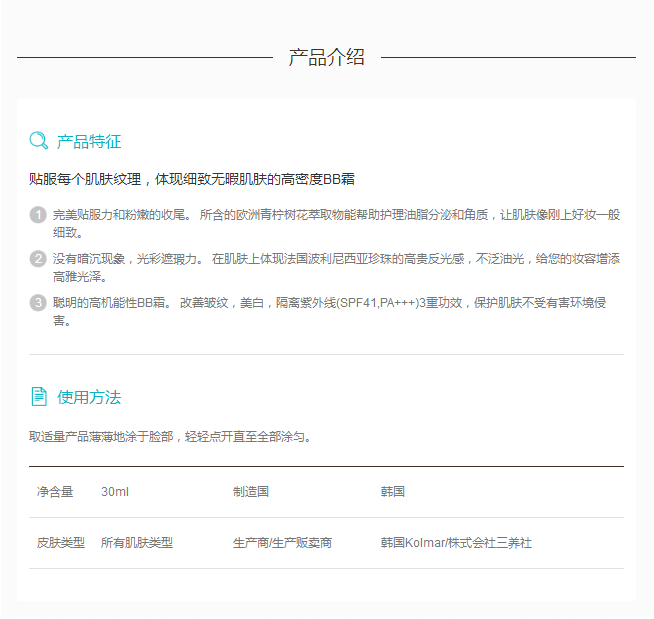The width and height of the screenshot is (654, 619).
Task: Click the document icon beside 使用方法
Action: point(39,397)
